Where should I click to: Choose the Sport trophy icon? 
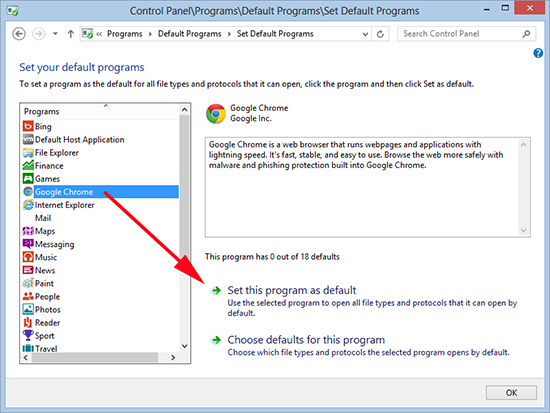coord(28,335)
